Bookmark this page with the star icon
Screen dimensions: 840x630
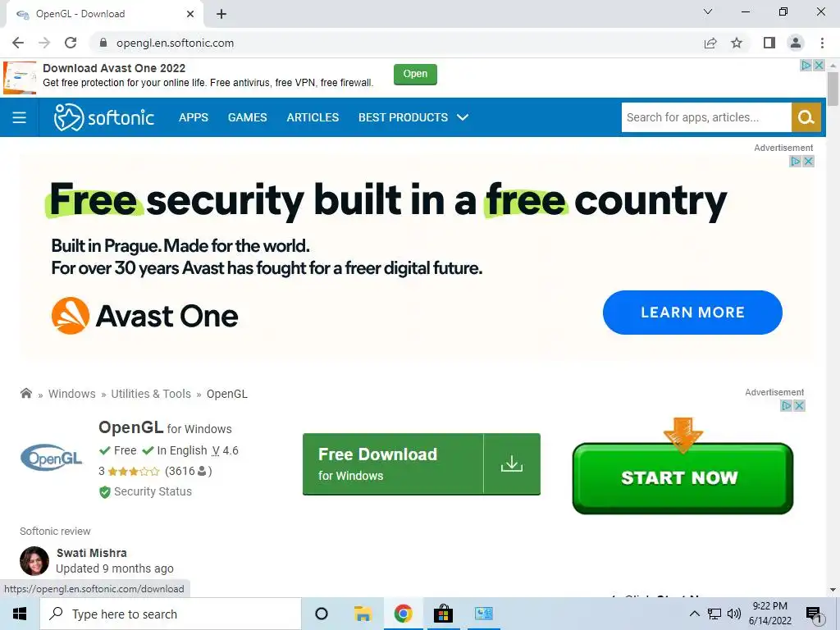pos(737,43)
